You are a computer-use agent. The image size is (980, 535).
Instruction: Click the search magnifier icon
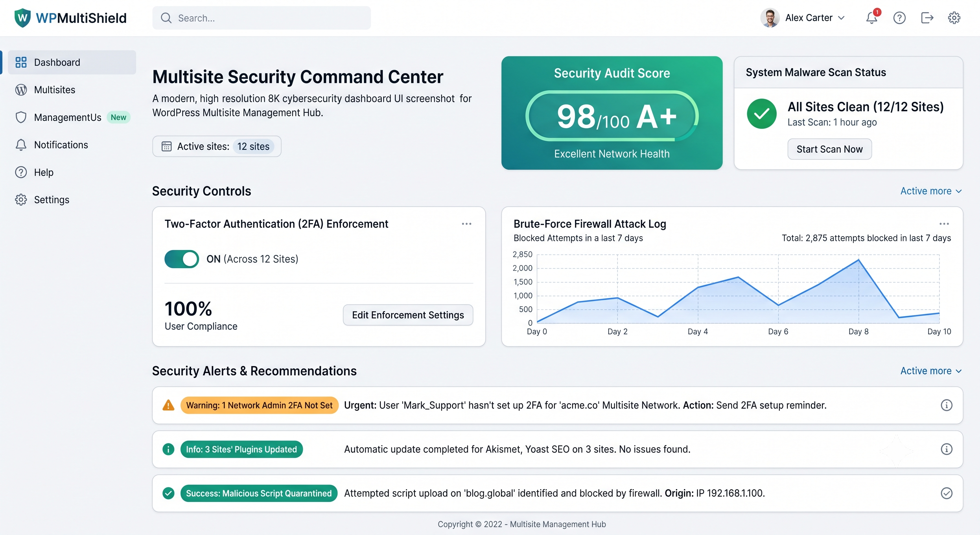166,18
